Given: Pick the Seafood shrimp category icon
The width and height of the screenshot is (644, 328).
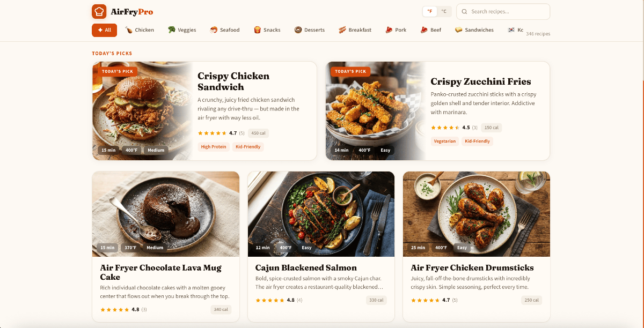Looking at the screenshot, I should click(214, 30).
